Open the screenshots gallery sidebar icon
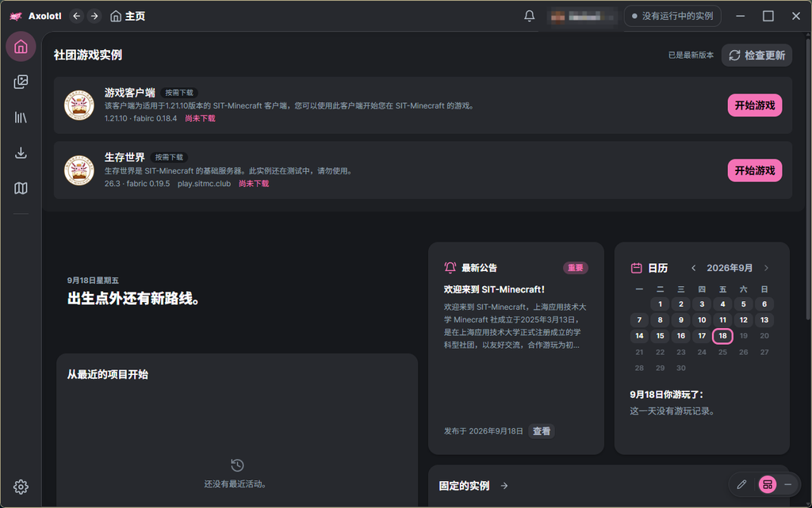812x508 pixels. coord(21,82)
